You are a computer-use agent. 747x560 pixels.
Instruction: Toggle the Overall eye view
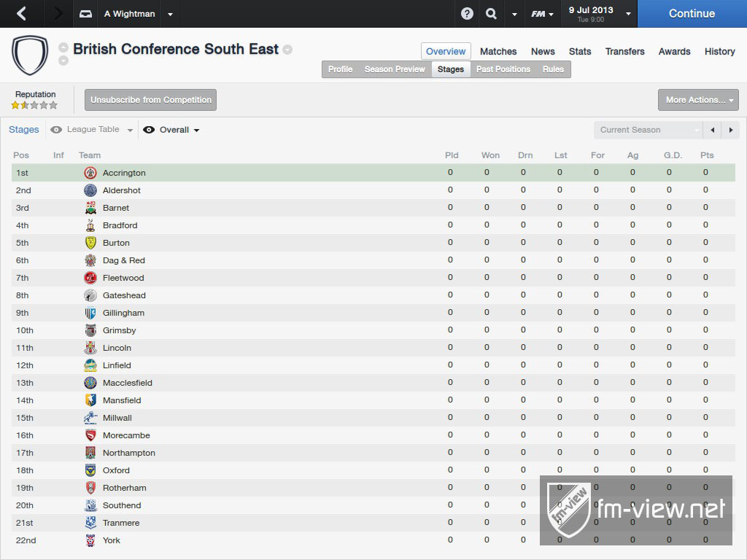pyautogui.click(x=149, y=130)
